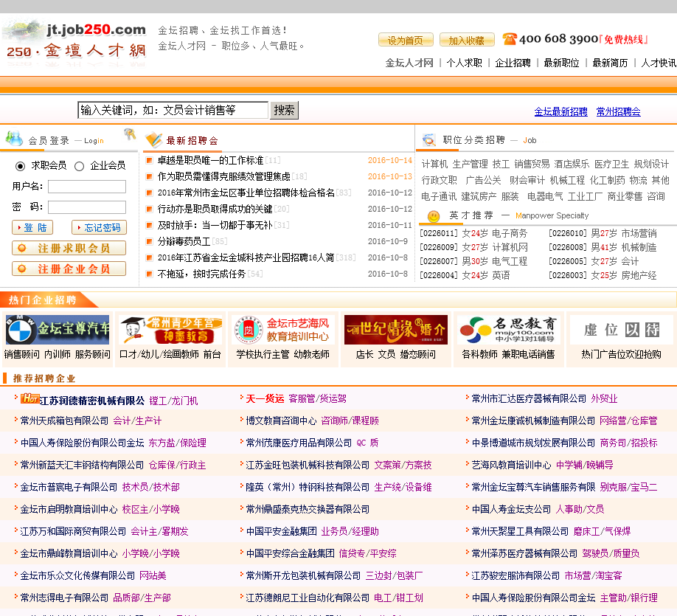The height and width of the screenshot is (616, 677).
Task: Open the 金坛宝尊汽车 BMW banner
Action: coord(58,330)
